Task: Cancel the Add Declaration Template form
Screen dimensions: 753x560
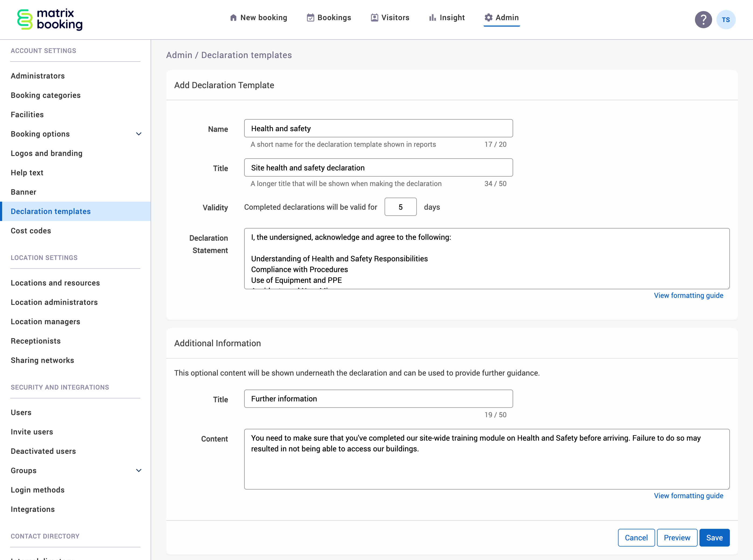Action: pyautogui.click(x=636, y=537)
